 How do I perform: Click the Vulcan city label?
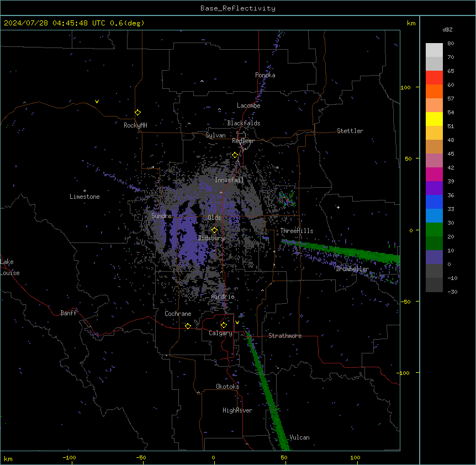pyautogui.click(x=300, y=437)
